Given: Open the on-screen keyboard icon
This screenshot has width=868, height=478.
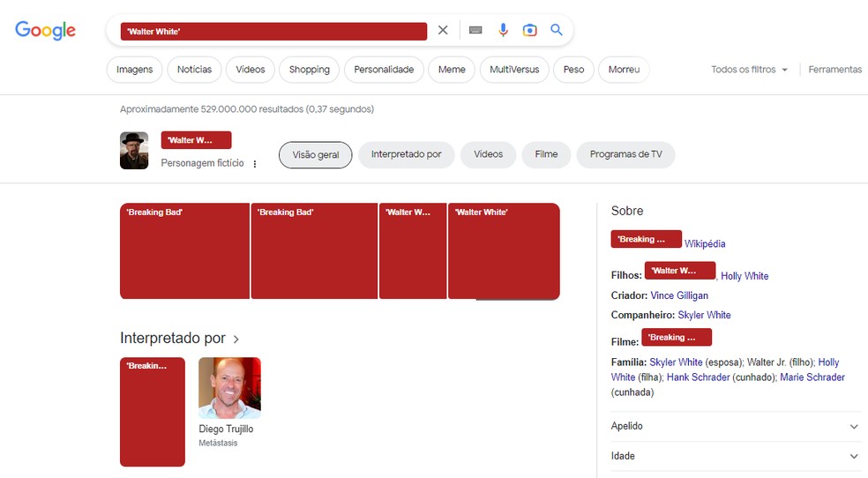Looking at the screenshot, I should pyautogui.click(x=475, y=31).
